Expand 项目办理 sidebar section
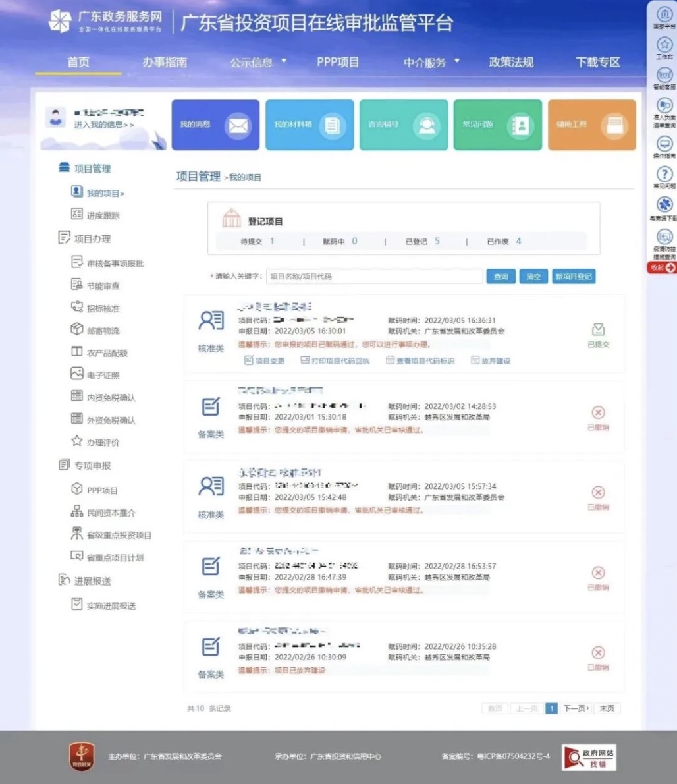 tap(84, 238)
